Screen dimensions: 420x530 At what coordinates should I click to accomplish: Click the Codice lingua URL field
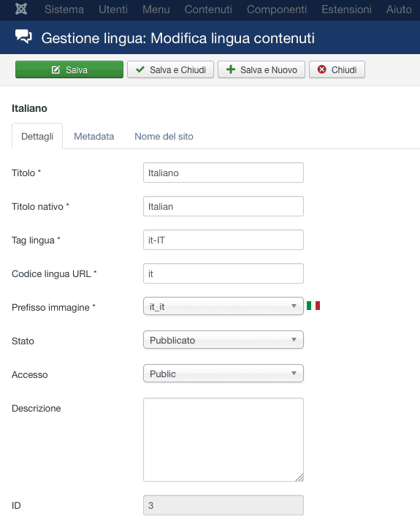pos(224,273)
